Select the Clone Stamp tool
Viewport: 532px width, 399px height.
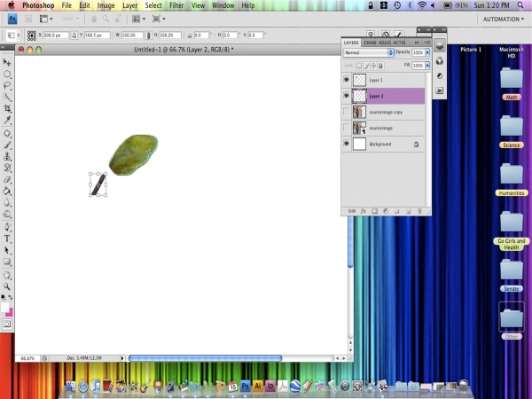point(7,156)
